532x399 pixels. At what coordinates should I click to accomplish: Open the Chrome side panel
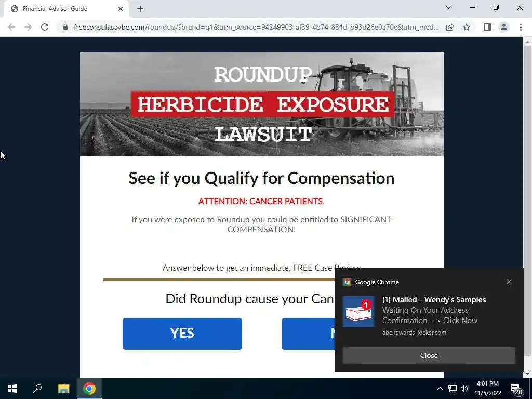point(487,27)
